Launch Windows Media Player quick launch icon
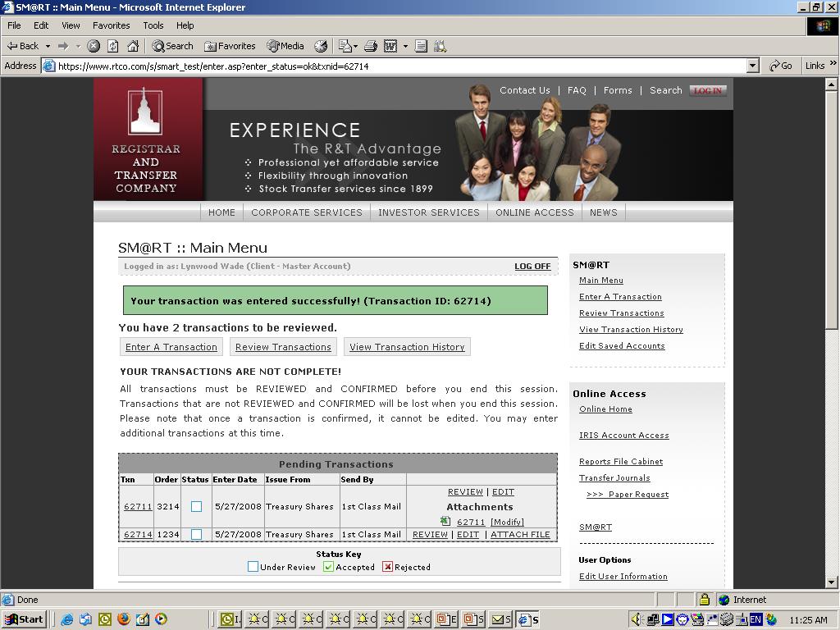Image resolution: width=840 pixels, height=630 pixels. point(161,619)
